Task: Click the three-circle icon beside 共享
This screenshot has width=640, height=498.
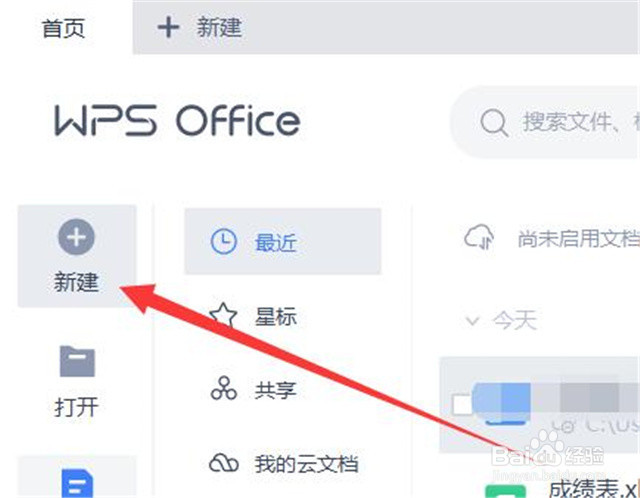Action: pos(223,388)
